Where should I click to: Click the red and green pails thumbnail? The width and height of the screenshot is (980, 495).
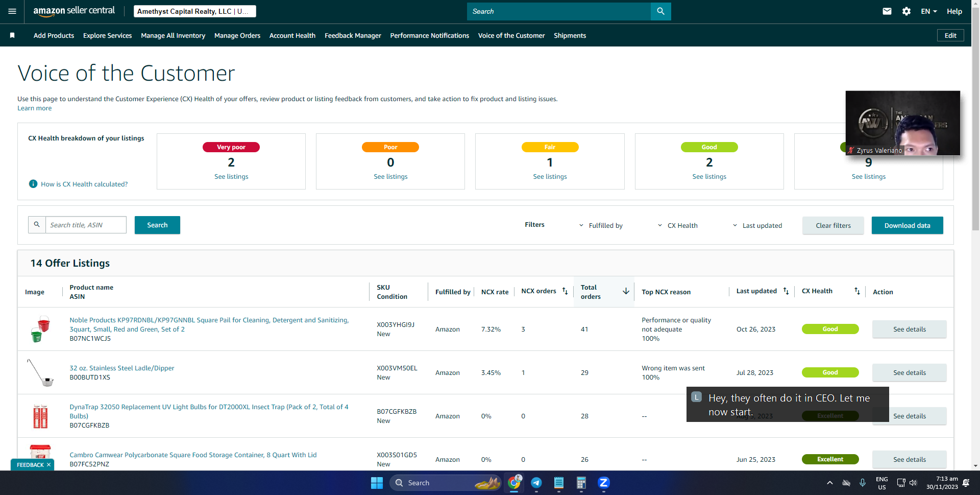(x=40, y=328)
